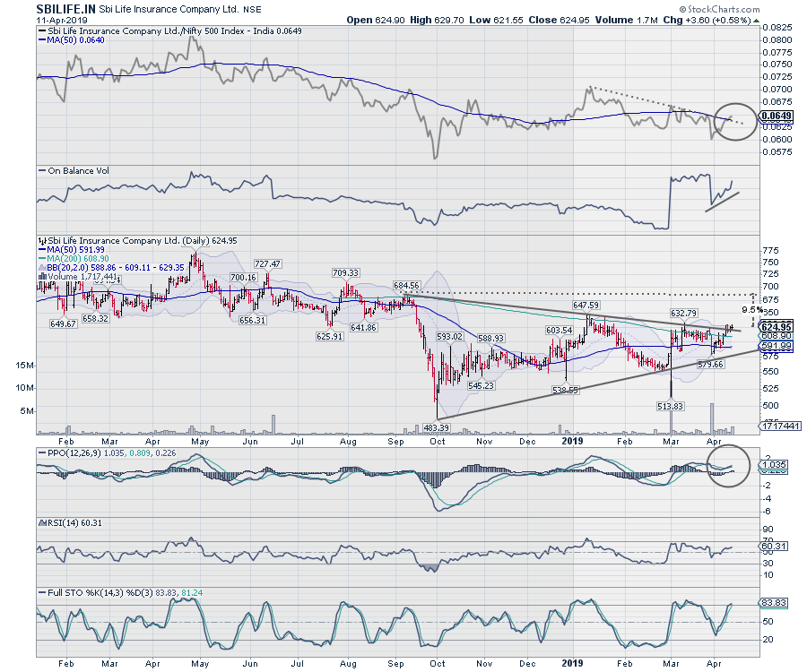The height and width of the screenshot is (672, 807).
Task: Click the SBILIFE.IN ticker symbol title
Action: pos(65,9)
